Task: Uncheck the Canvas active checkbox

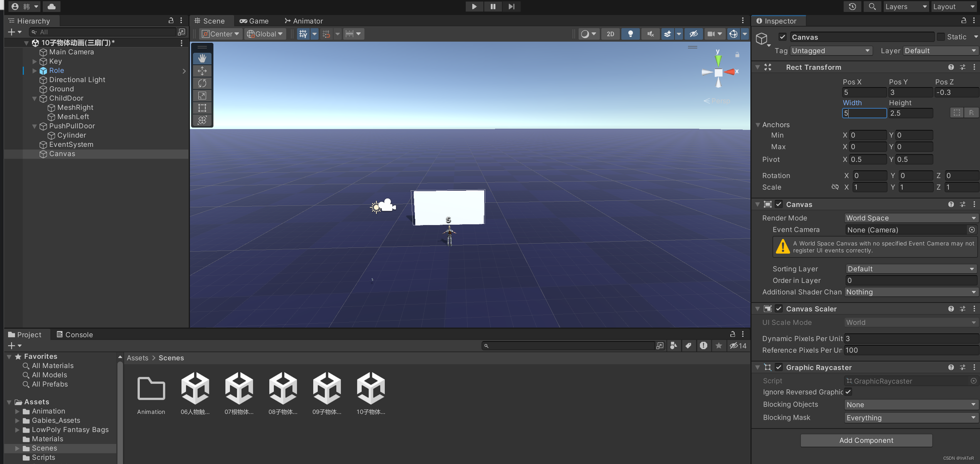Action: click(x=782, y=37)
